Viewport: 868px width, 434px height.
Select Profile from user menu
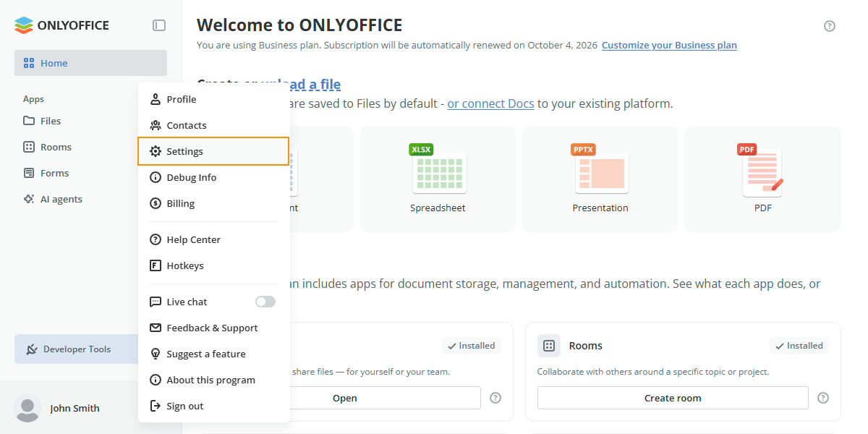pos(213,99)
